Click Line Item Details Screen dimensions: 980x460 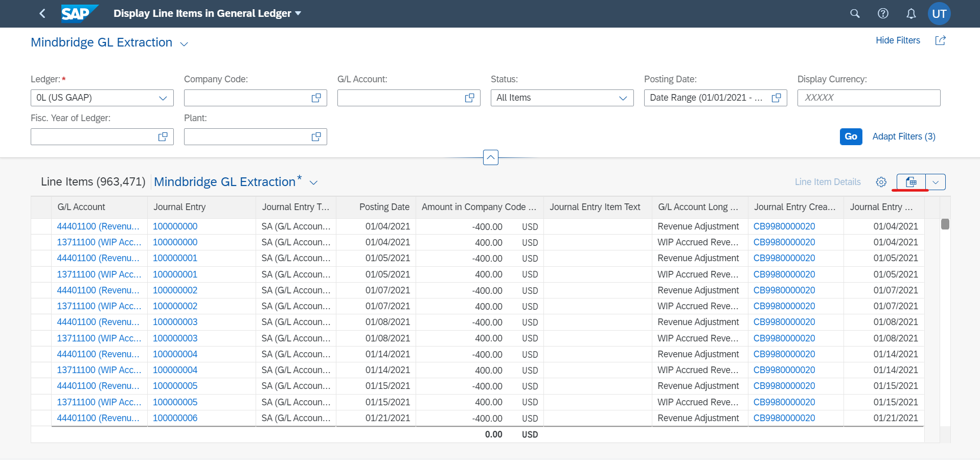click(828, 182)
